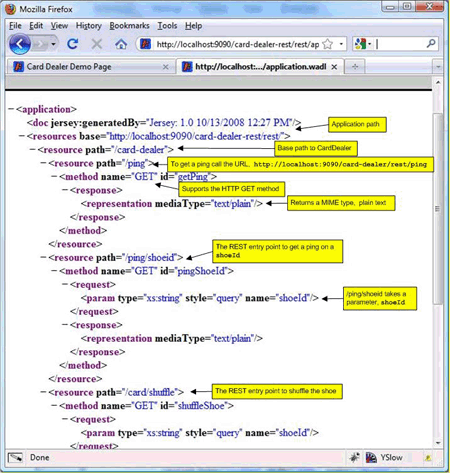Click the representation mediaType text under getPing
This screenshot has height=473, width=450.
tap(172, 204)
